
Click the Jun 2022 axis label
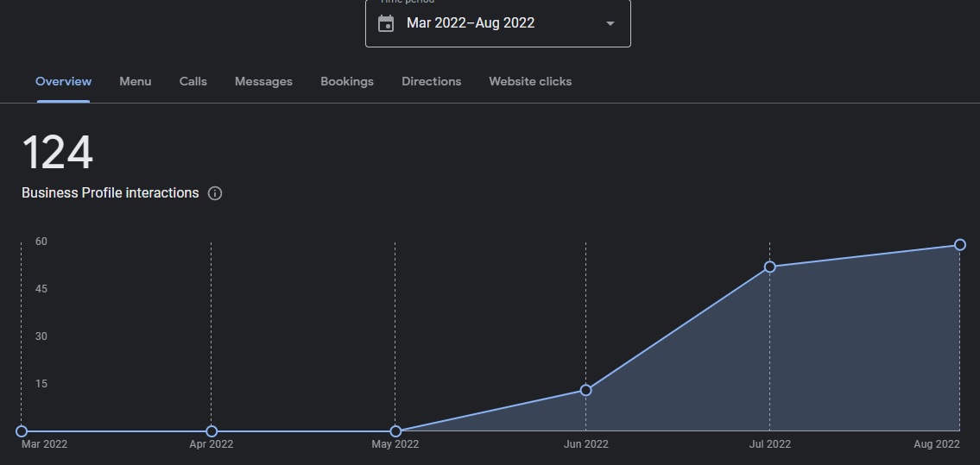click(585, 444)
